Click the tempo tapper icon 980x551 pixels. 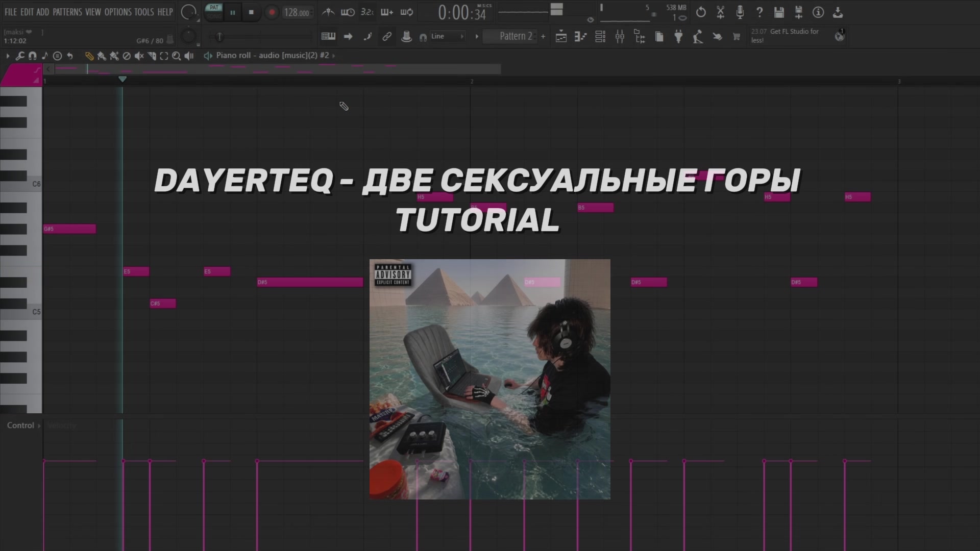[x=698, y=36]
